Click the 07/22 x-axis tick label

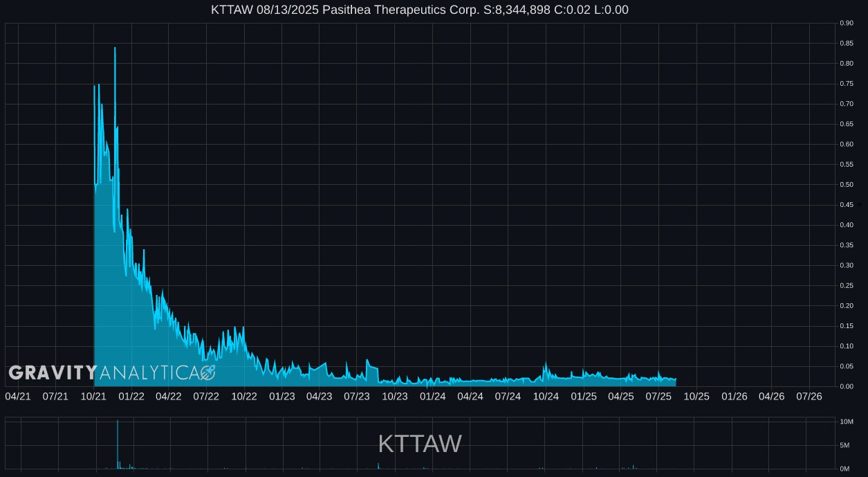click(206, 396)
